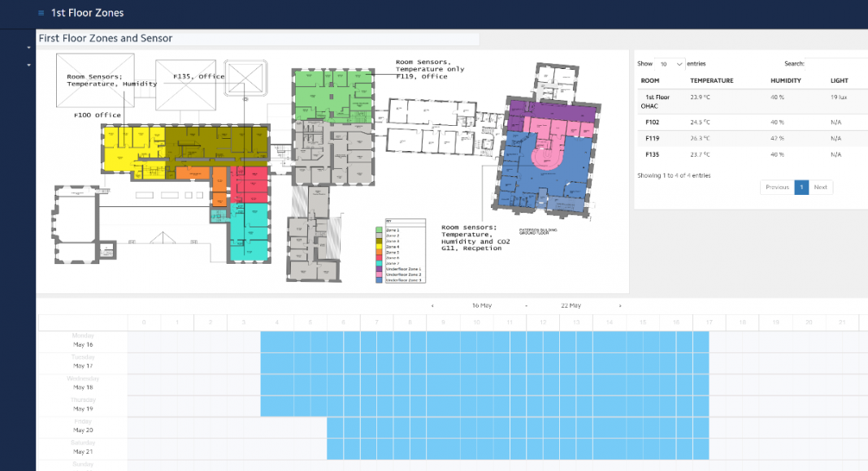Sort table by HUMIDITY column header

tap(786, 81)
